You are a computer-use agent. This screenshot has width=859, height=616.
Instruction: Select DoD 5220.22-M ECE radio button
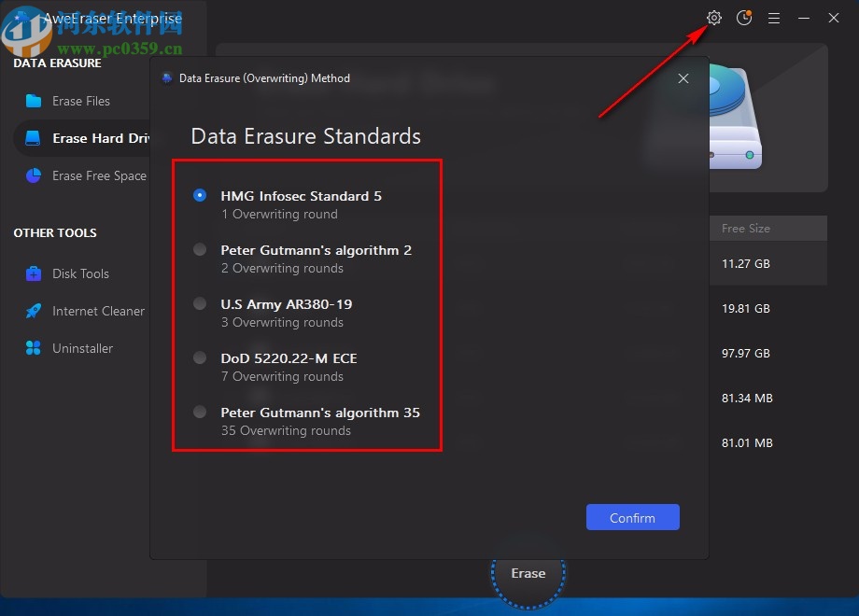pos(200,357)
